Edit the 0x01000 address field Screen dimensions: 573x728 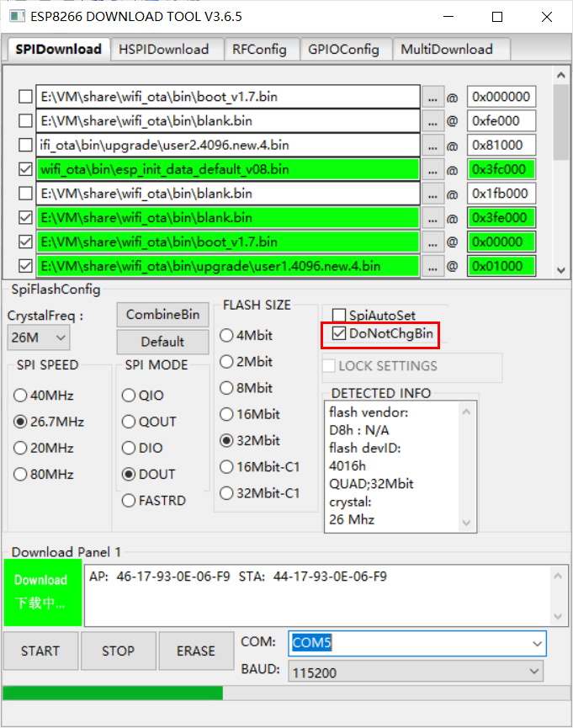501,266
